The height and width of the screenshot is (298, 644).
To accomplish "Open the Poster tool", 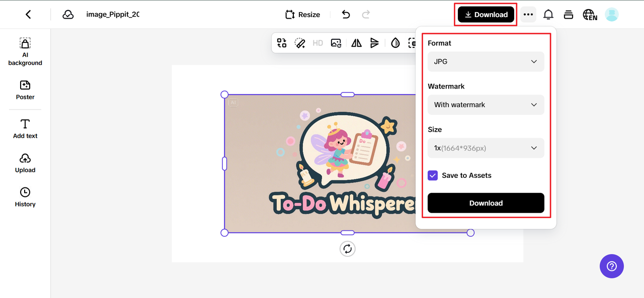I will tap(25, 90).
